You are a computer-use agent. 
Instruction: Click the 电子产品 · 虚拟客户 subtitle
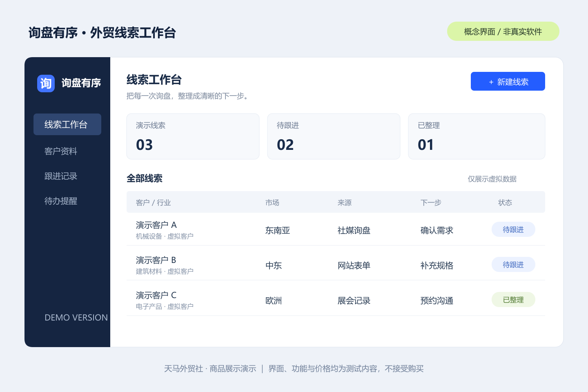165,307
